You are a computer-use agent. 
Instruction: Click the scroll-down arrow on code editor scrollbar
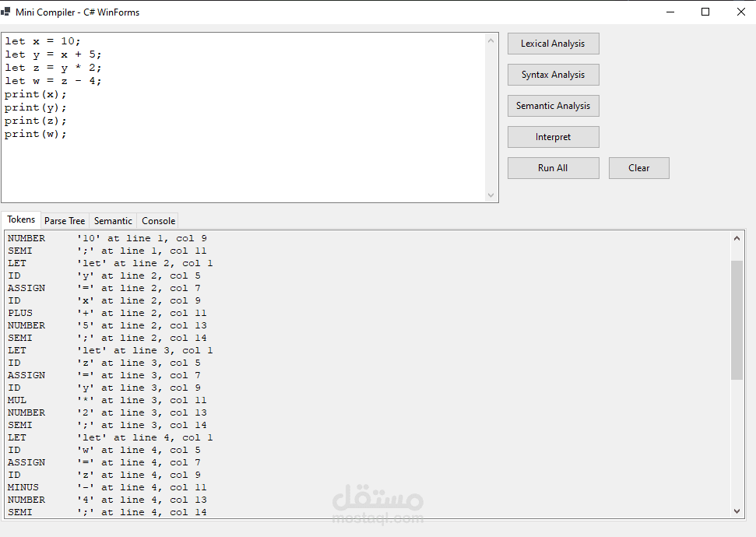click(x=491, y=195)
